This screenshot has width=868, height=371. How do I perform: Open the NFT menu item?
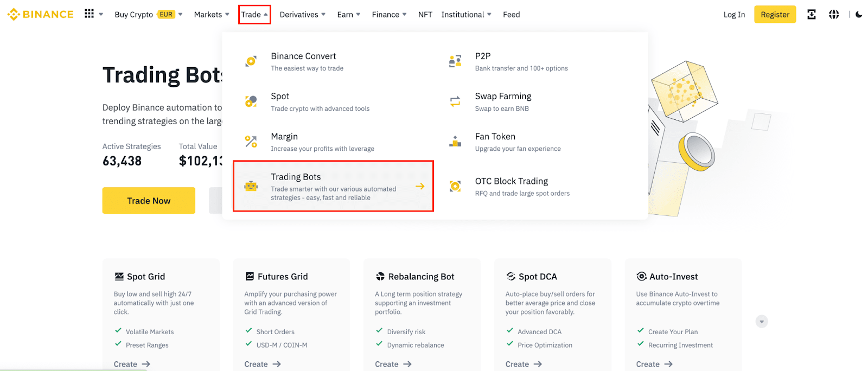(425, 15)
